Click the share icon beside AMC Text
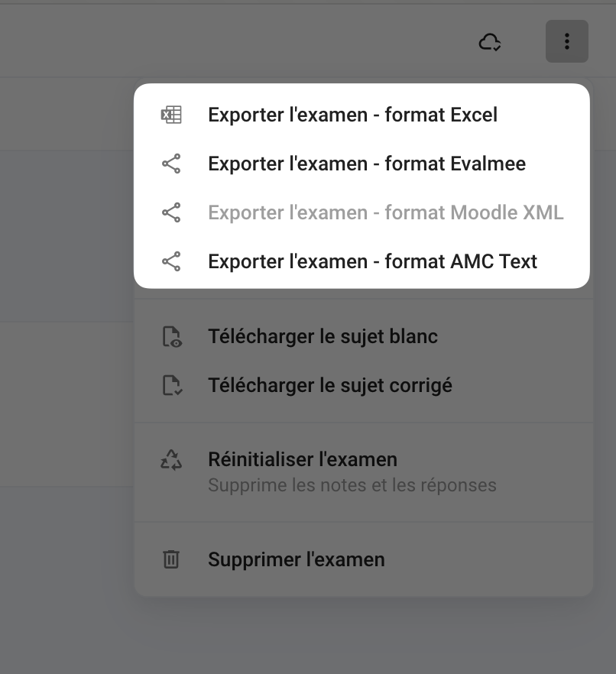Viewport: 616px width, 674px height. pos(171,261)
